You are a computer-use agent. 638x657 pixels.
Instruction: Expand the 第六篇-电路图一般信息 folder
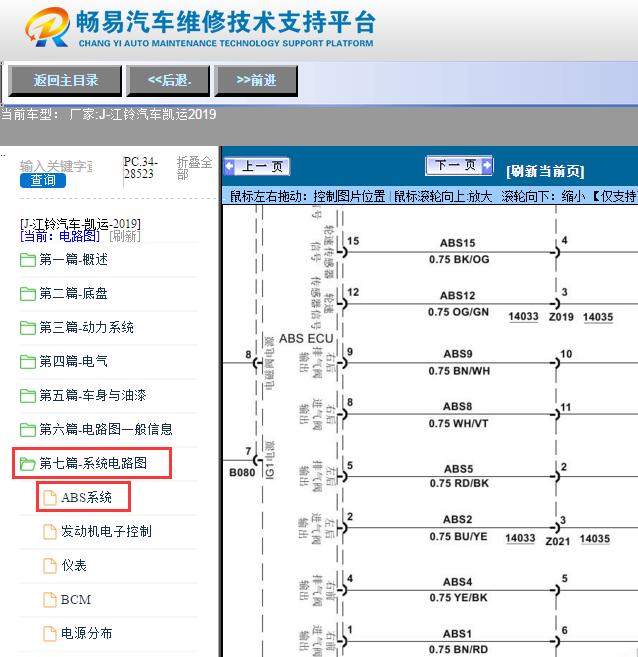[x=106, y=429]
